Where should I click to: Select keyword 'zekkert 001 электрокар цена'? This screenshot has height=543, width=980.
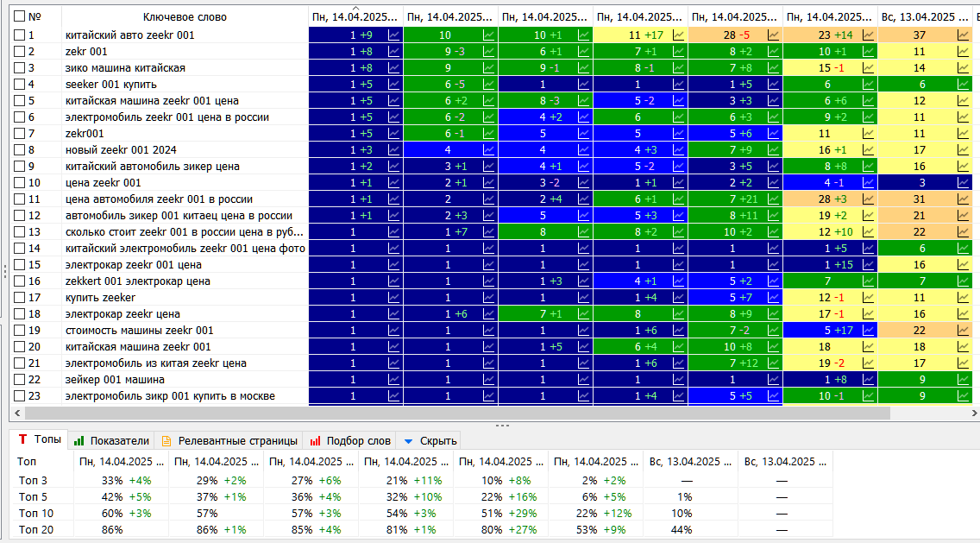pos(137,281)
